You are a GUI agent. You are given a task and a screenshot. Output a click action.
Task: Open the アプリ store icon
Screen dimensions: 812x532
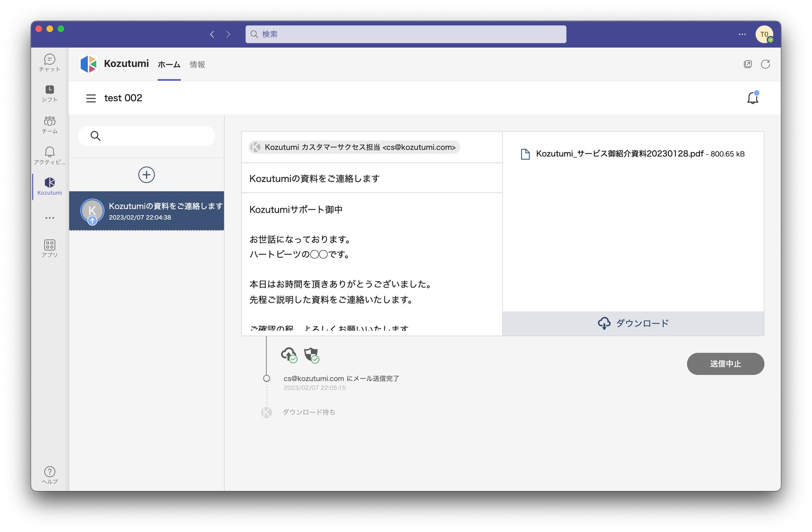point(50,248)
